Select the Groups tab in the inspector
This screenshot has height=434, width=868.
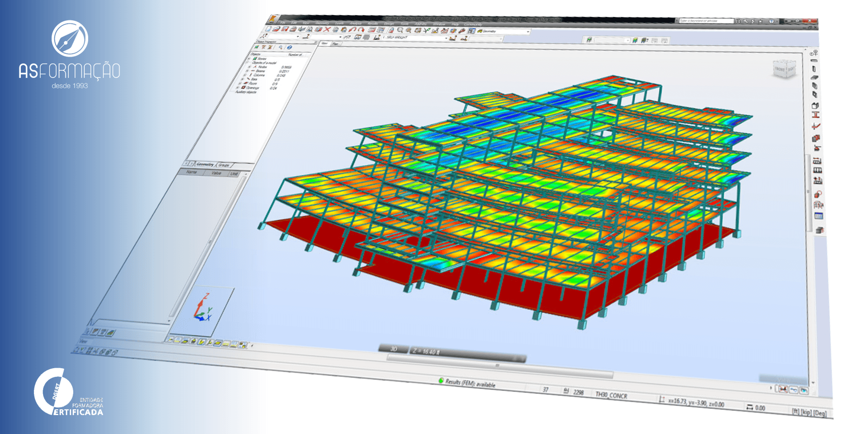[224, 165]
